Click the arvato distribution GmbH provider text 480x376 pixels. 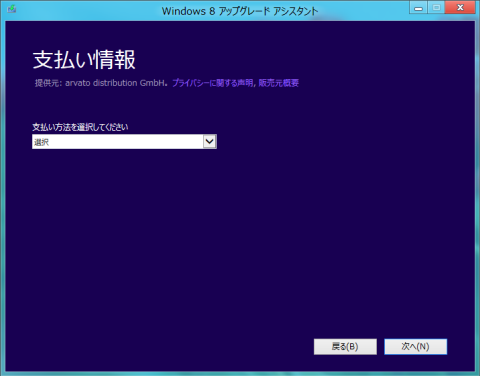coord(116,83)
